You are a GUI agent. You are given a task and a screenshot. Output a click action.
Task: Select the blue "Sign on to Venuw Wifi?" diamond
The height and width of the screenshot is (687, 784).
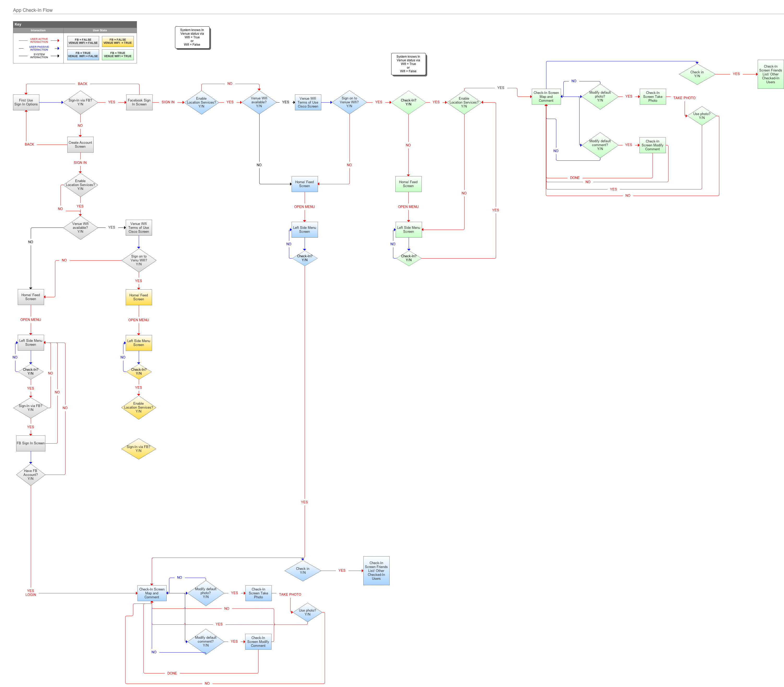(349, 102)
